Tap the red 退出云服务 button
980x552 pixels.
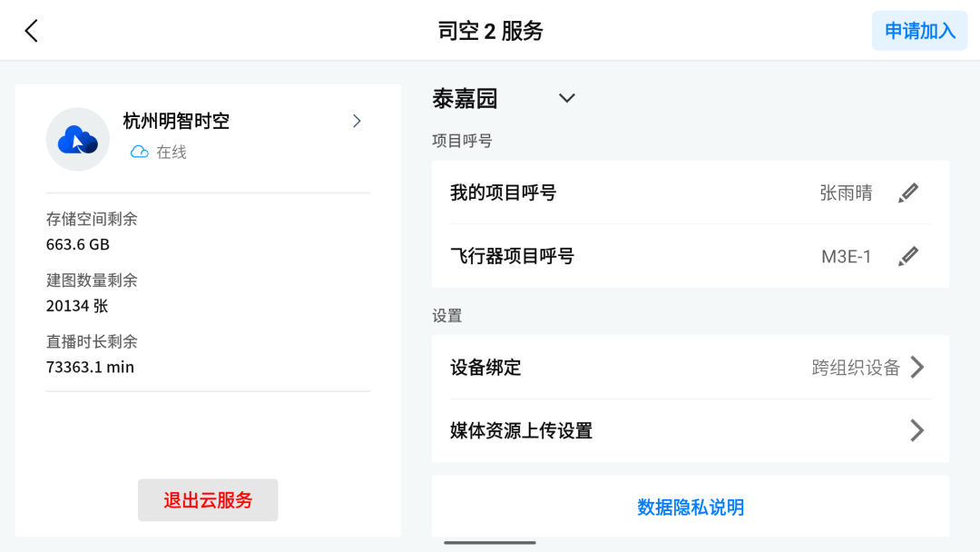[x=208, y=500]
